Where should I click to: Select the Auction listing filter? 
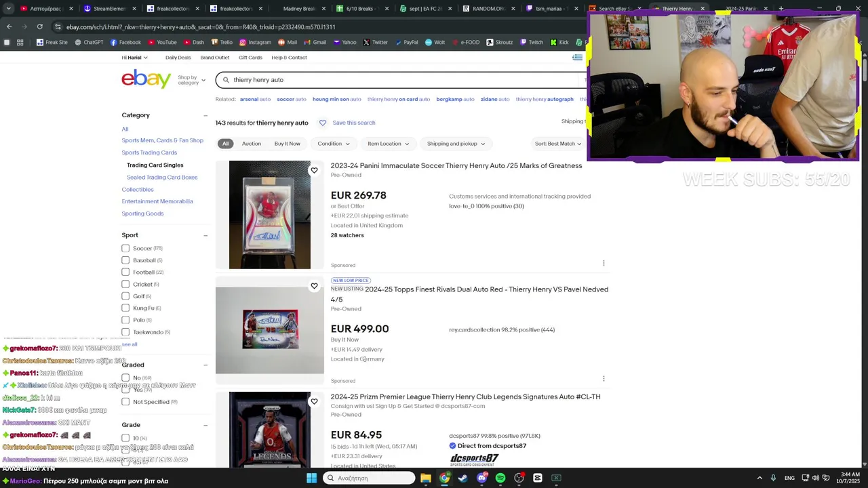(x=252, y=144)
